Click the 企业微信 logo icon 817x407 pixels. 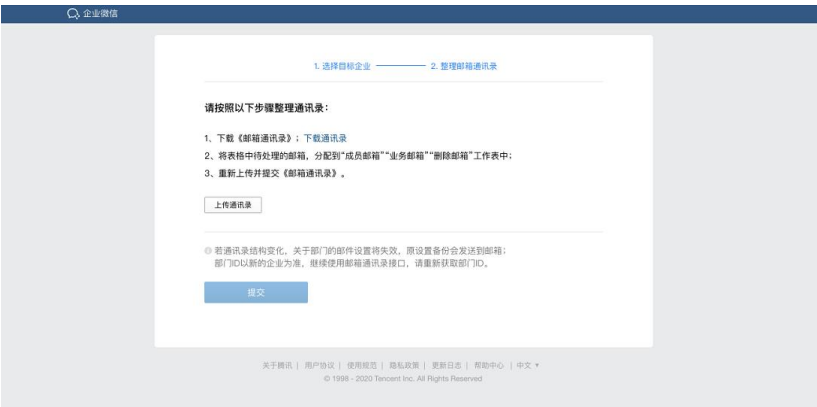tap(73, 14)
